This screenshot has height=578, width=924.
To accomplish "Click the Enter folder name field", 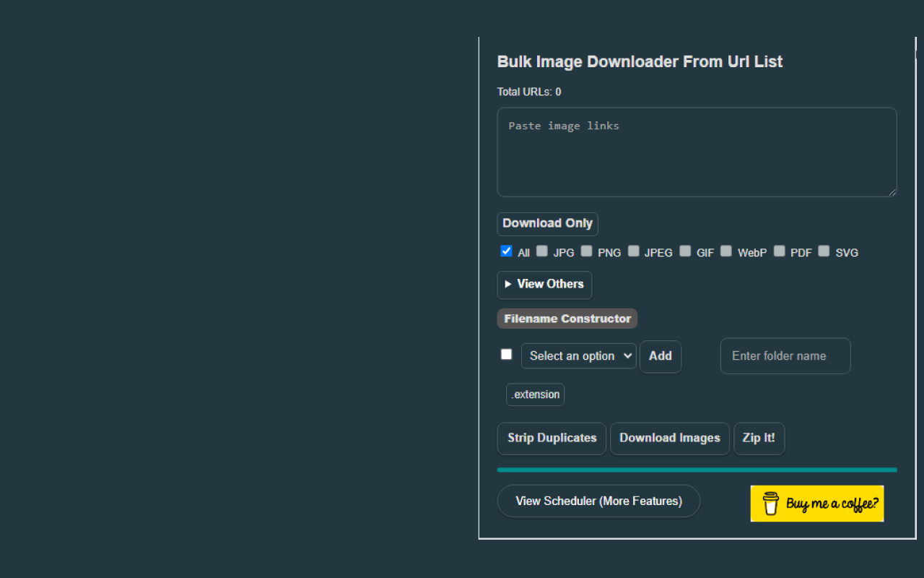I will (x=785, y=356).
